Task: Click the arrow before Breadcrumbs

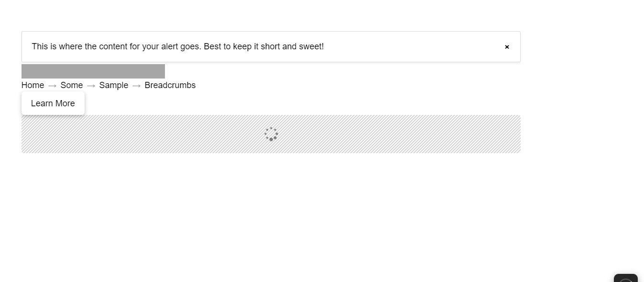Action: pyautogui.click(x=136, y=86)
